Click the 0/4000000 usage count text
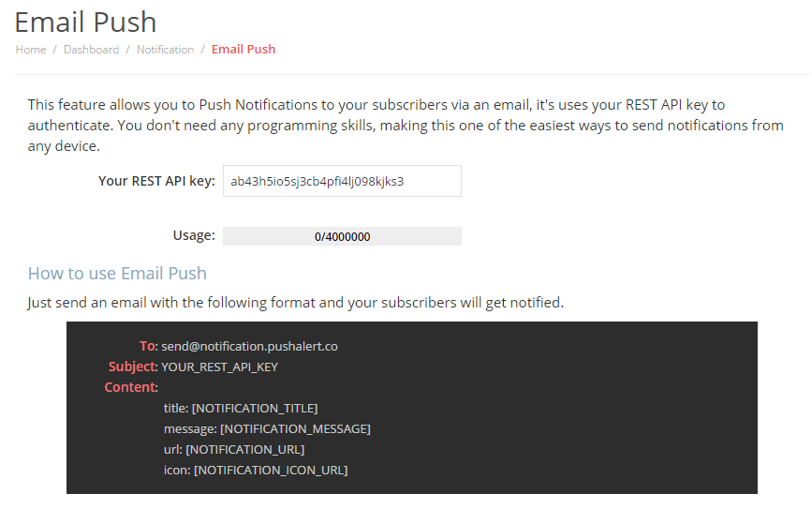812x509 pixels. [x=342, y=237]
